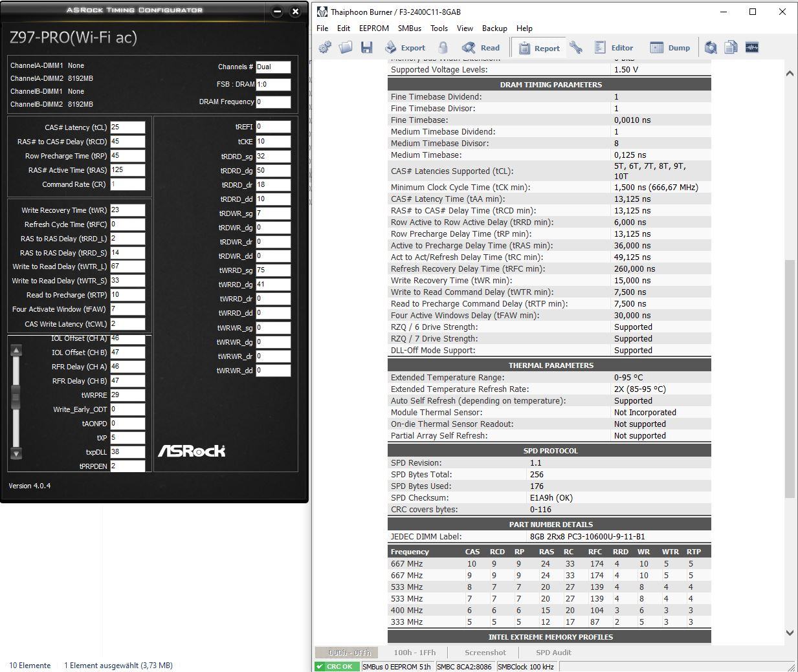Click the 333 MHz row in frequency table
The width and height of the screenshot is (798, 672).
coord(549,622)
